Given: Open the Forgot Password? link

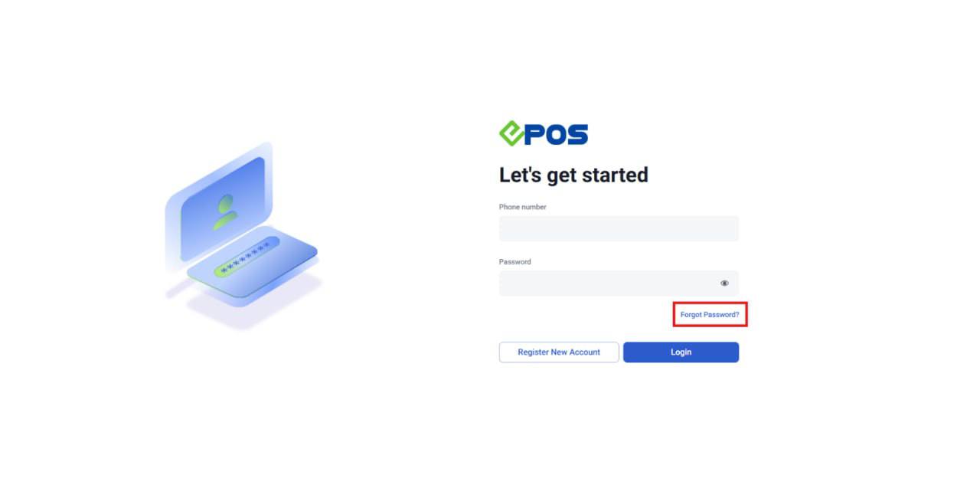Looking at the screenshot, I should click(710, 315).
